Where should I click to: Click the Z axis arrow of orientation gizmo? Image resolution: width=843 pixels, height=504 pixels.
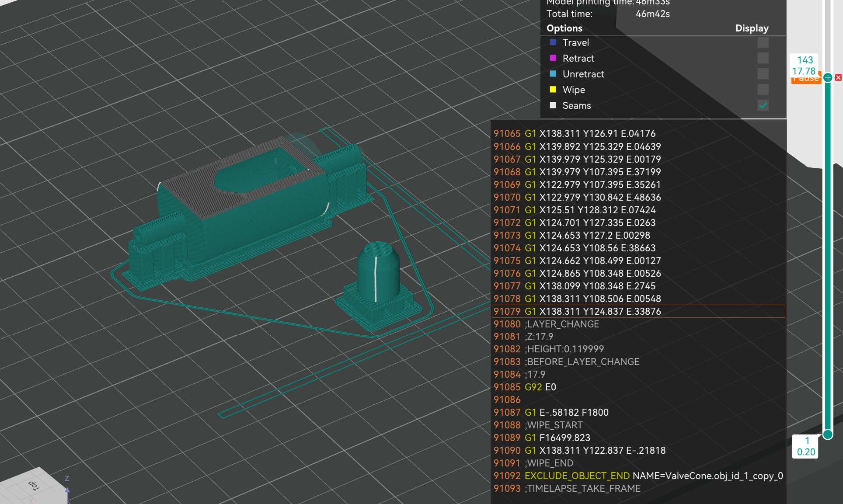click(x=67, y=490)
